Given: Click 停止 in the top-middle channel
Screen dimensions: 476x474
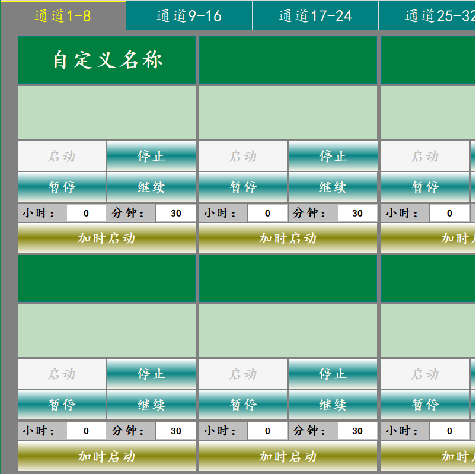Looking at the screenshot, I should 333,156.
